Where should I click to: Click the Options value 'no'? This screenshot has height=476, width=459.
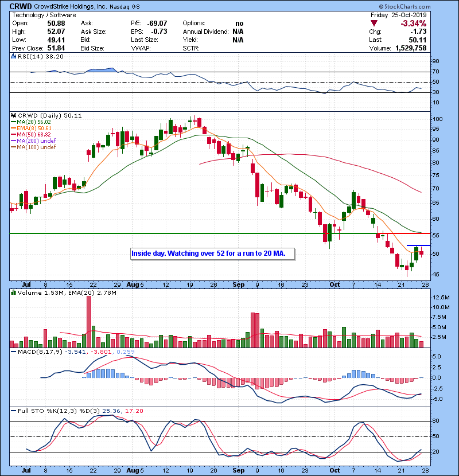pyautogui.click(x=239, y=24)
